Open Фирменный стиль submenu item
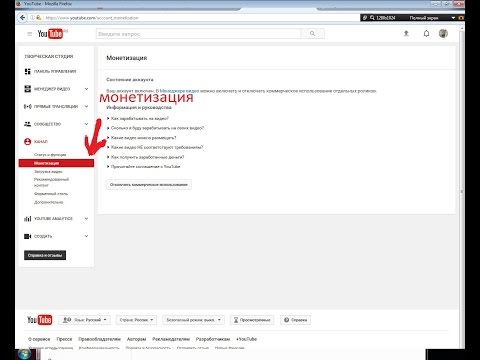 tap(51, 194)
